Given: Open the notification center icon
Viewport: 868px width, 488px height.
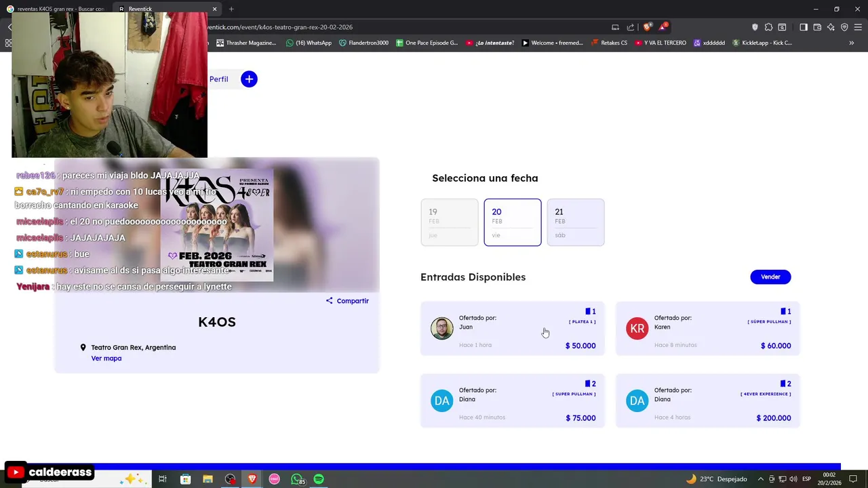Looking at the screenshot, I should pos(853,479).
